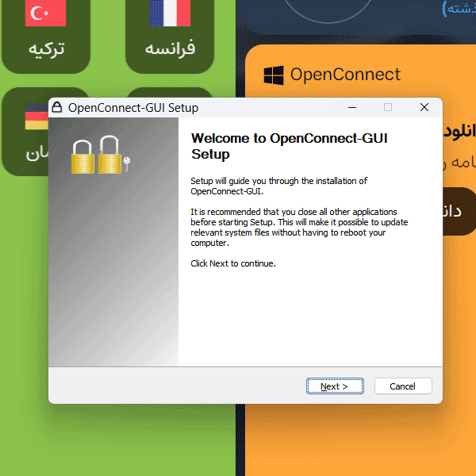Image resolution: width=476 pixels, height=476 pixels.
Task: Click the dark brown download button edge
Action: [459, 211]
